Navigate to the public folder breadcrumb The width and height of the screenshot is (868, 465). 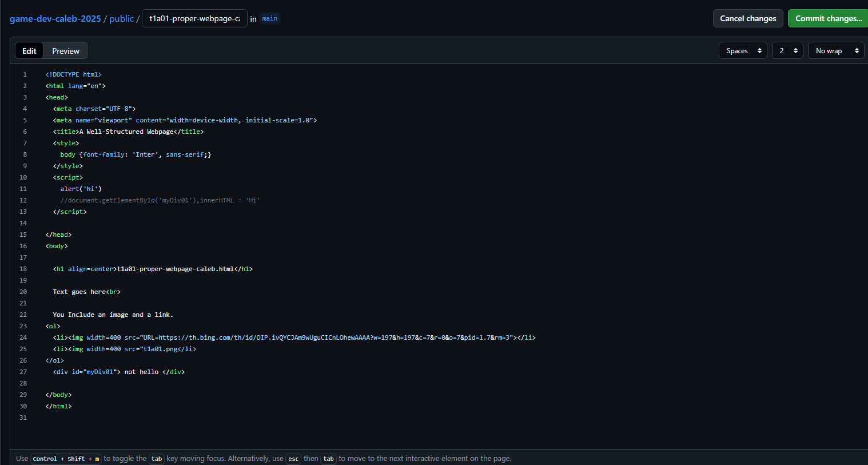121,18
